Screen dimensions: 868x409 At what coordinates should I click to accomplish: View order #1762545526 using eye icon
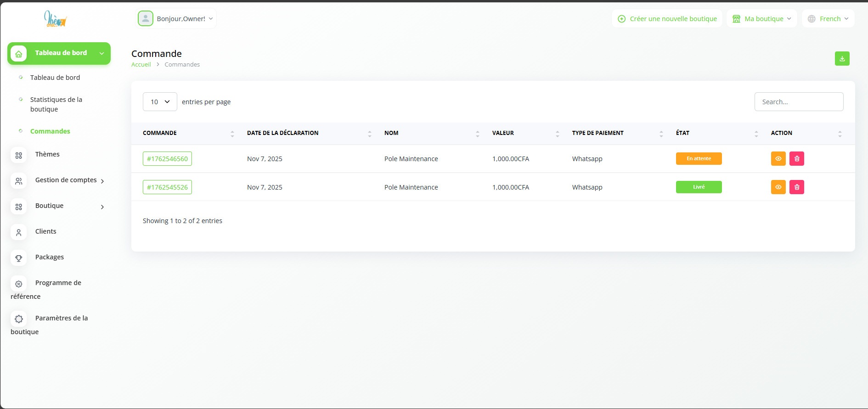pos(778,187)
